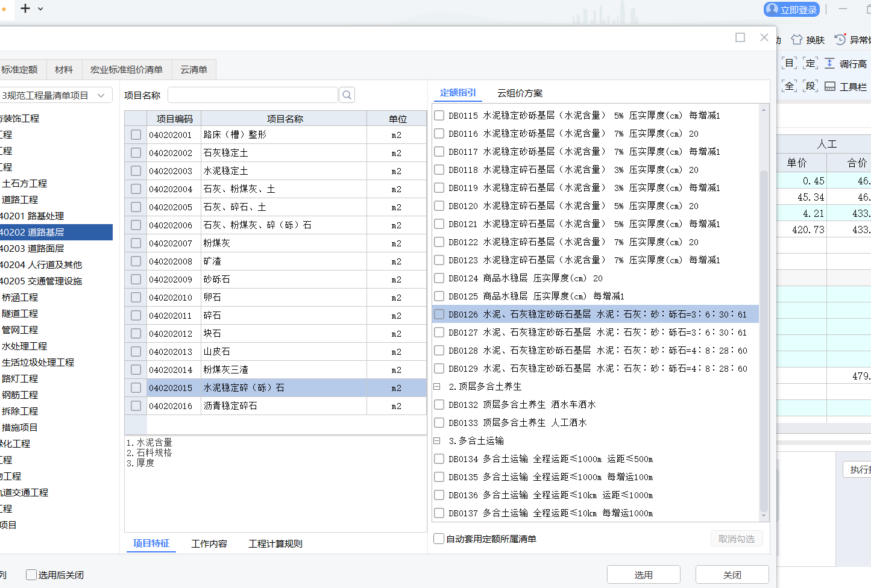Tick the DB0126 quota checkbox
The height and width of the screenshot is (588, 871).
(x=439, y=314)
